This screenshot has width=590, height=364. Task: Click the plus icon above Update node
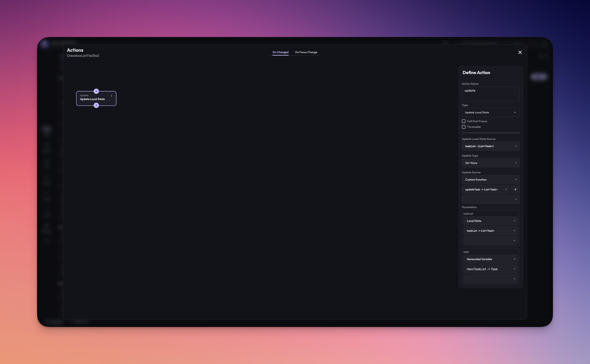(96, 91)
